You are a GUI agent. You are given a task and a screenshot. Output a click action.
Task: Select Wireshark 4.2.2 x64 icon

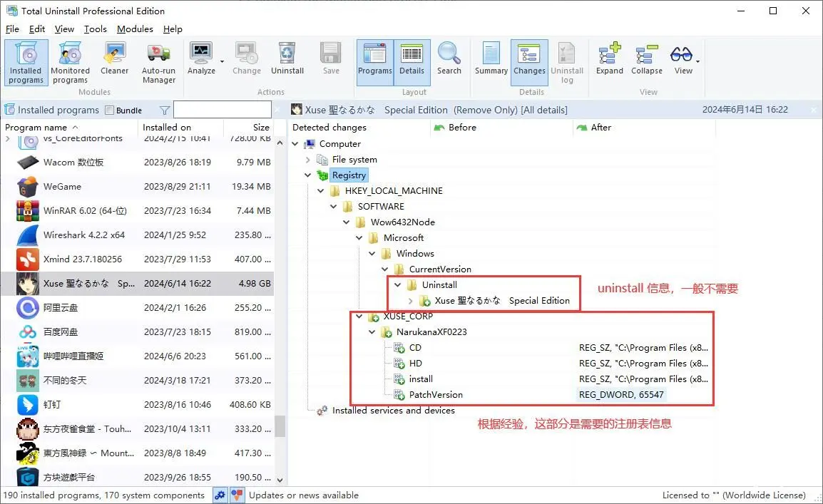coord(27,235)
